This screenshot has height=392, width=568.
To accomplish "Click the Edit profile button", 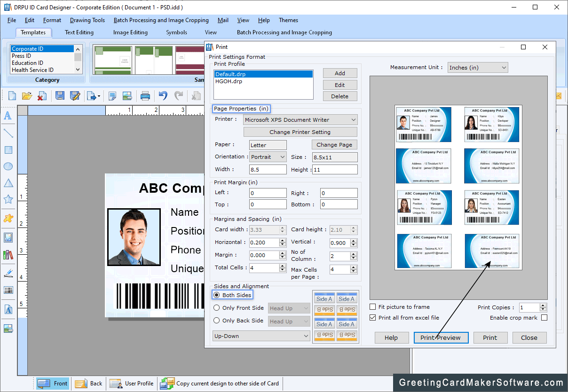I will [340, 85].
